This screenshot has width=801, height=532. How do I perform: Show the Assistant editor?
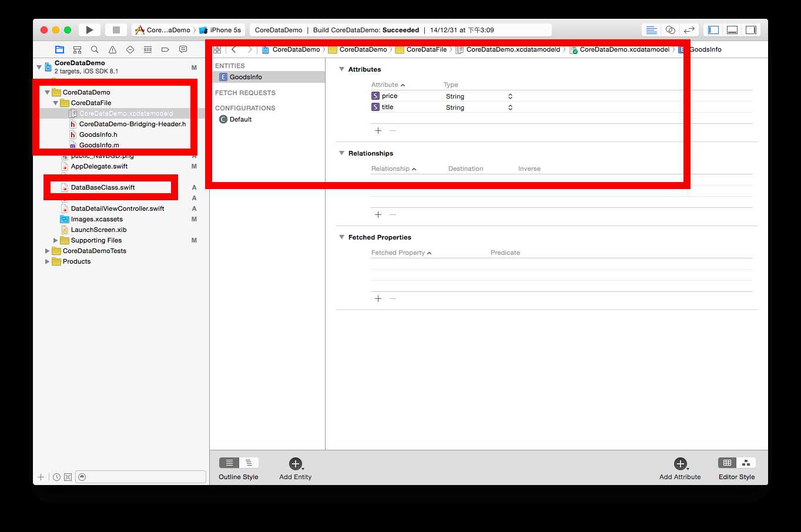pyautogui.click(x=670, y=30)
